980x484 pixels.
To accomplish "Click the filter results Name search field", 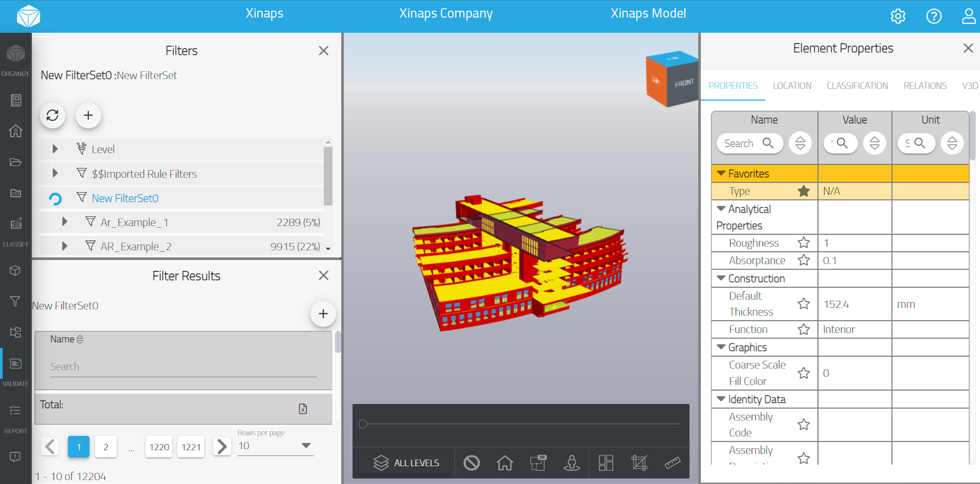I will [183, 367].
